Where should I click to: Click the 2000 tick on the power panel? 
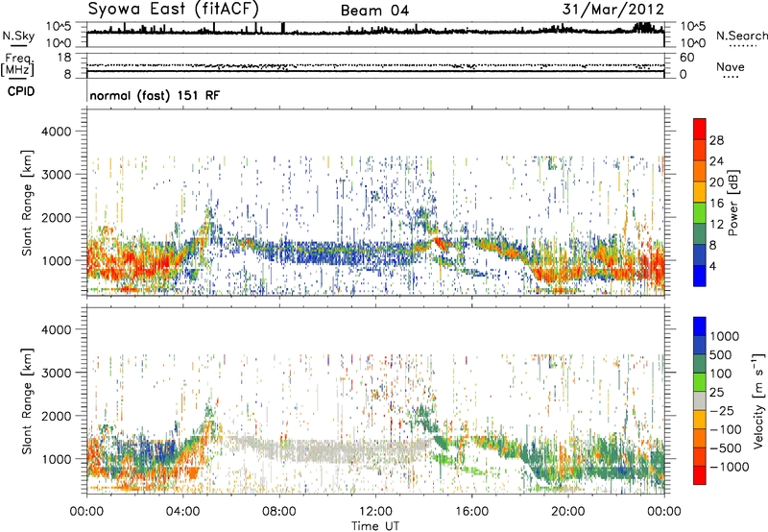59,217
